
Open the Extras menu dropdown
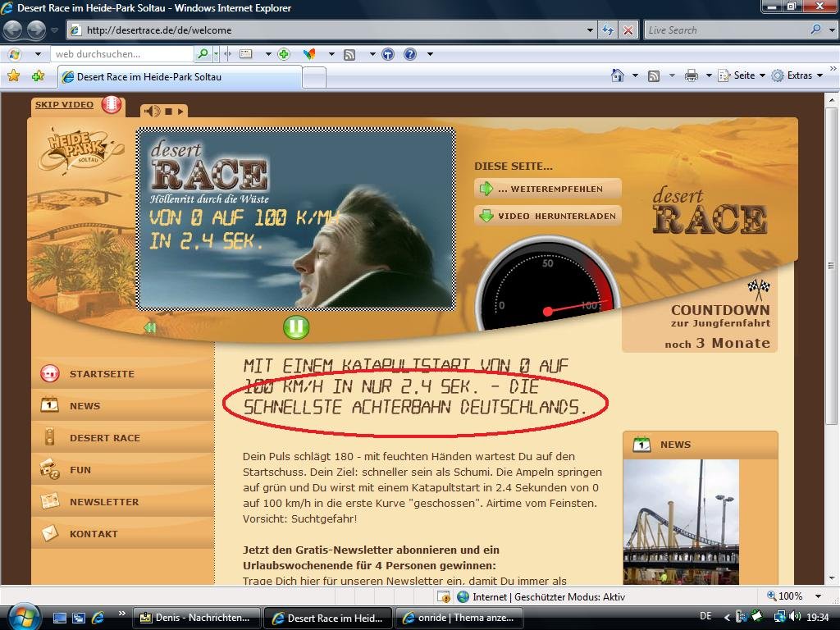[x=819, y=75]
